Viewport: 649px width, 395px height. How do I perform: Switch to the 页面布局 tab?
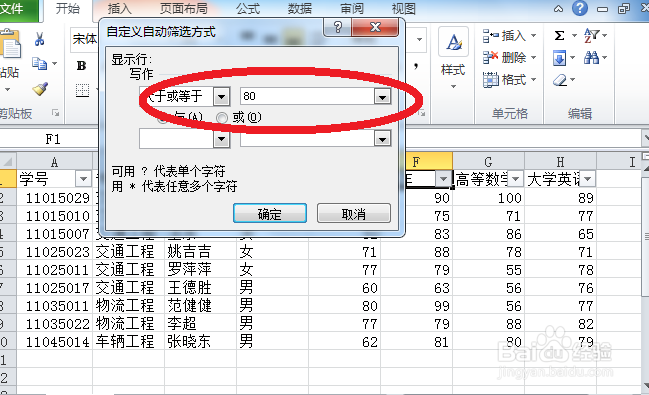(184, 9)
